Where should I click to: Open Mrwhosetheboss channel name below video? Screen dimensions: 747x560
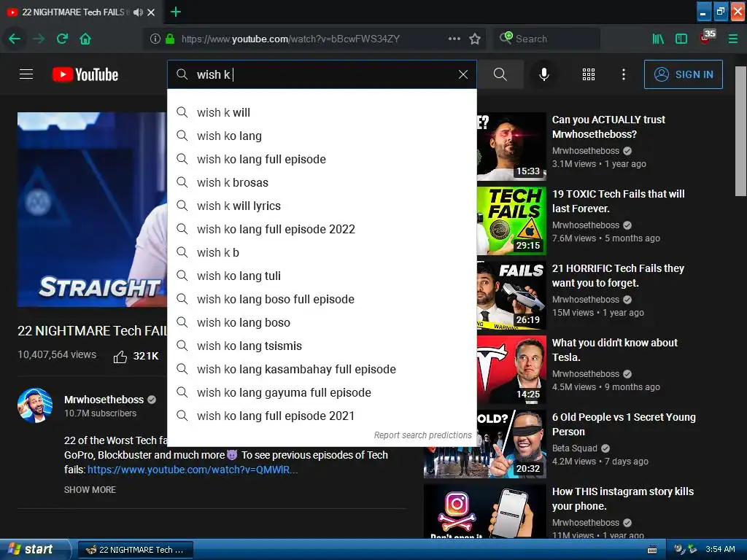[x=104, y=400]
